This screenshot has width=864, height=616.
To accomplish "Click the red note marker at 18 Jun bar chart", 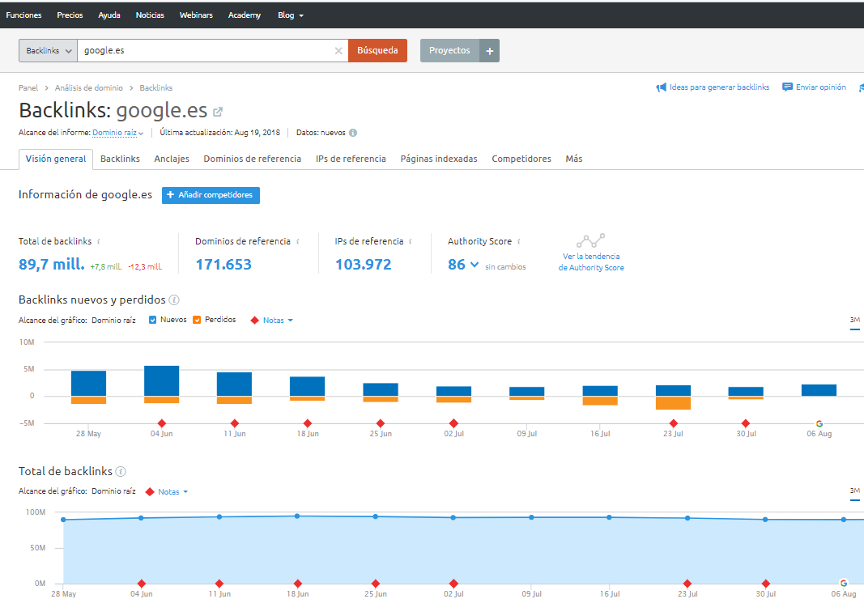I will [308, 423].
